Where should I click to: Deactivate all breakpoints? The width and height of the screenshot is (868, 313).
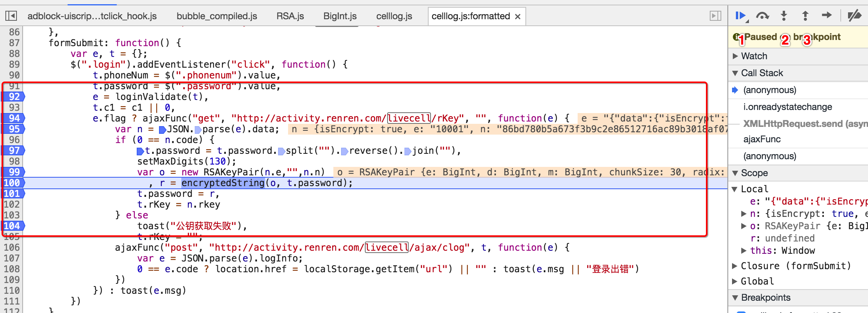pos(855,16)
